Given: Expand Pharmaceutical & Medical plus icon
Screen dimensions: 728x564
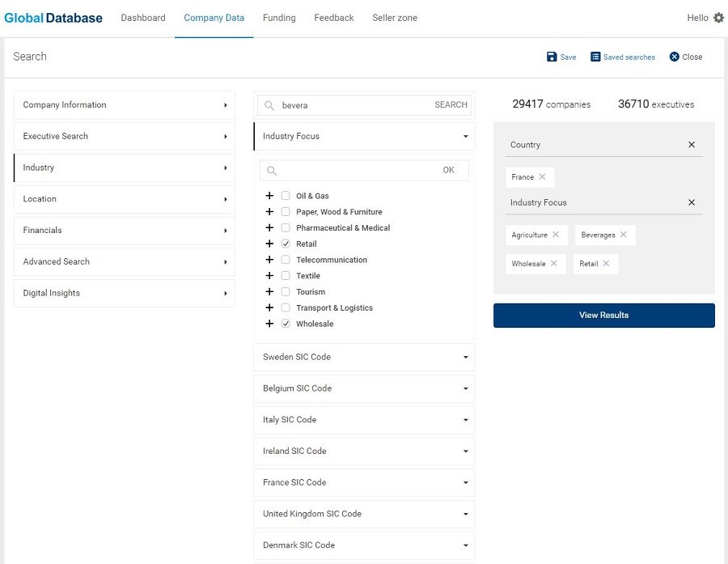Looking at the screenshot, I should [269, 227].
